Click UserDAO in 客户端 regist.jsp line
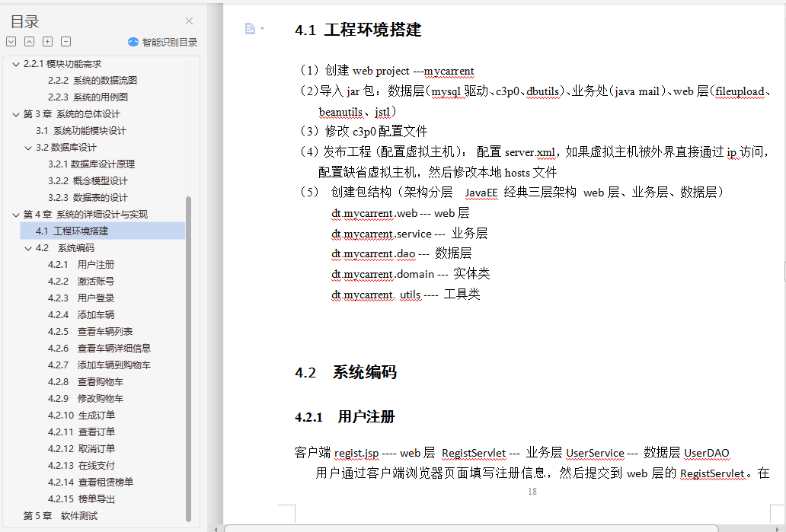The height and width of the screenshot is (532, 786). (x=706, y=453)
